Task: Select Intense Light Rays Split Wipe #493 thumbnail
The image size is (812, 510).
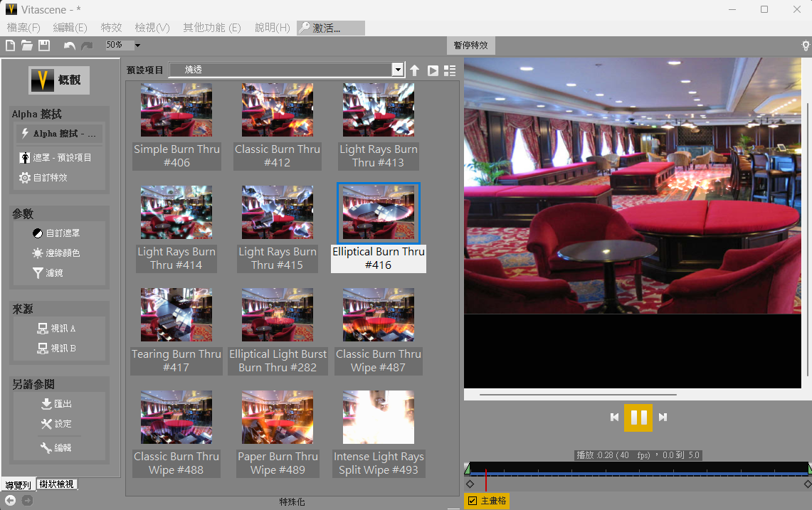Action: tap(379, 418)
